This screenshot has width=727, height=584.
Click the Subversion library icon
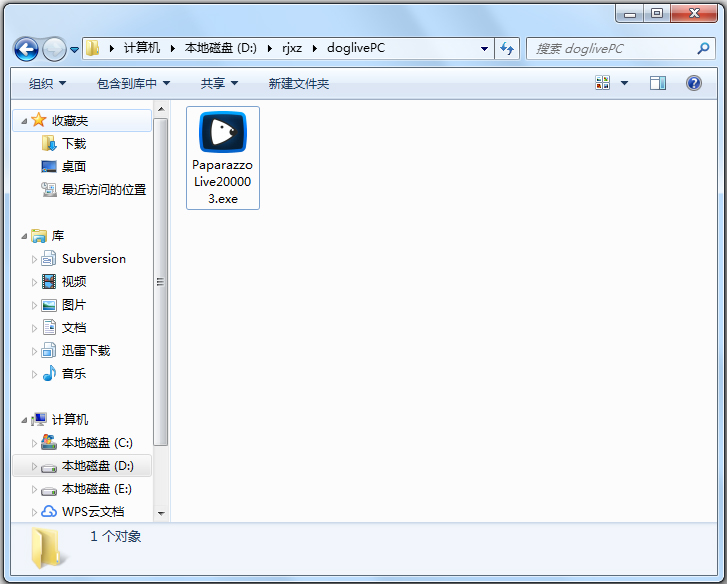49,258
